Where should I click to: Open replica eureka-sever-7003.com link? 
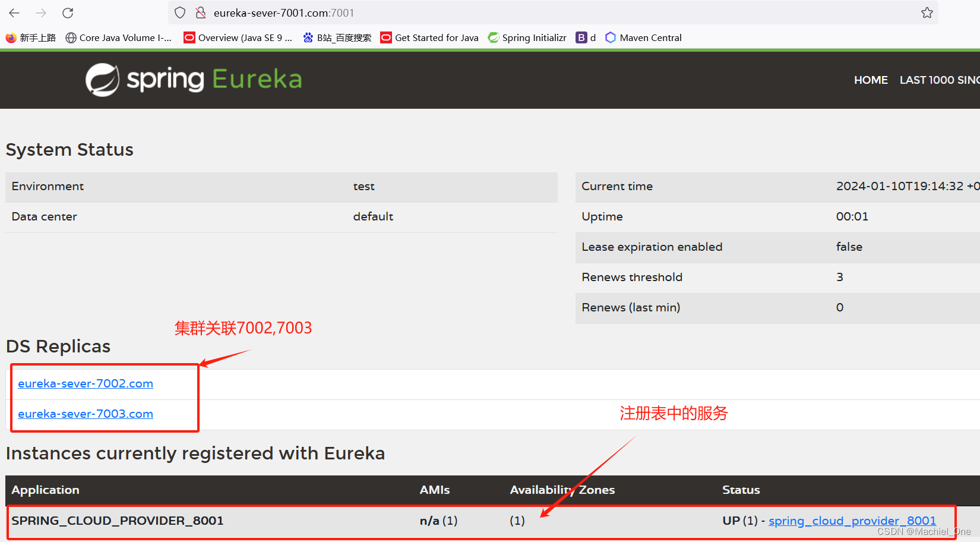point(86,414)
